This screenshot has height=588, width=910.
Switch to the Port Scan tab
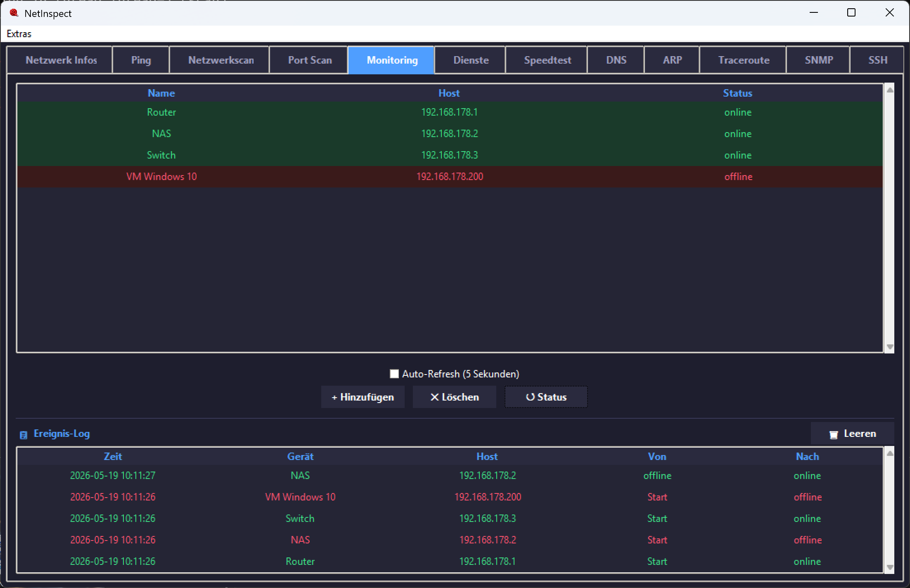[310, 60]
